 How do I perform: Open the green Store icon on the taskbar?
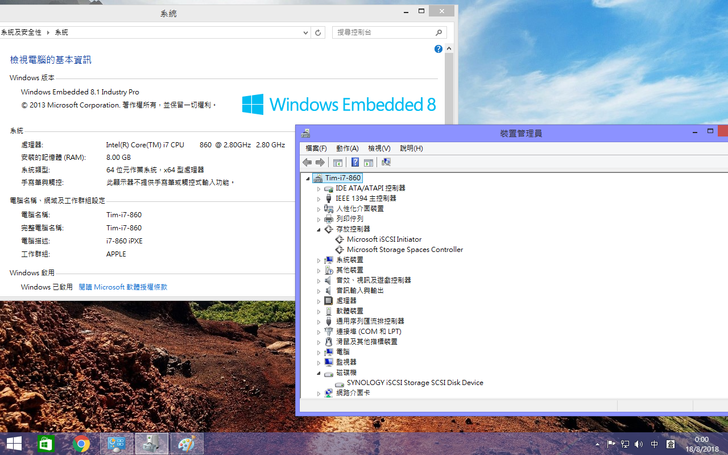tap(46, 443)
